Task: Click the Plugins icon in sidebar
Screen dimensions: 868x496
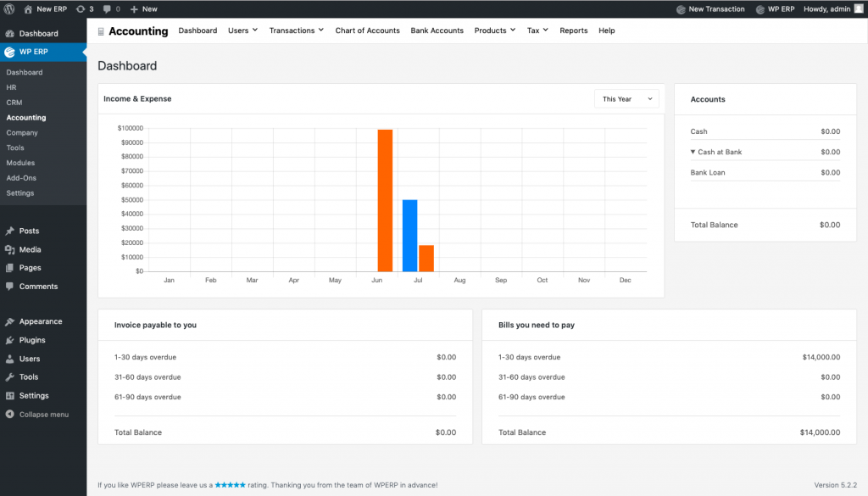Action: click(10, 340)
